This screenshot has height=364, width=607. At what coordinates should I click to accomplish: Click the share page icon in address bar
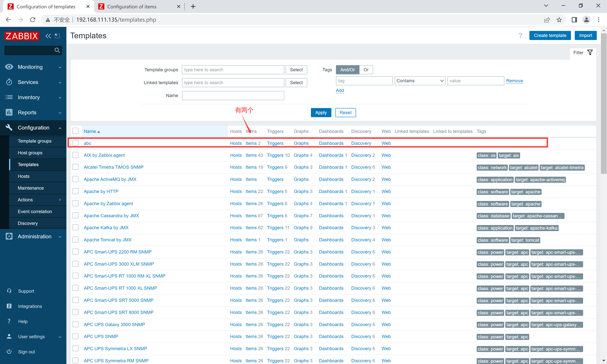pyautogui.click(x=547, y=20)
